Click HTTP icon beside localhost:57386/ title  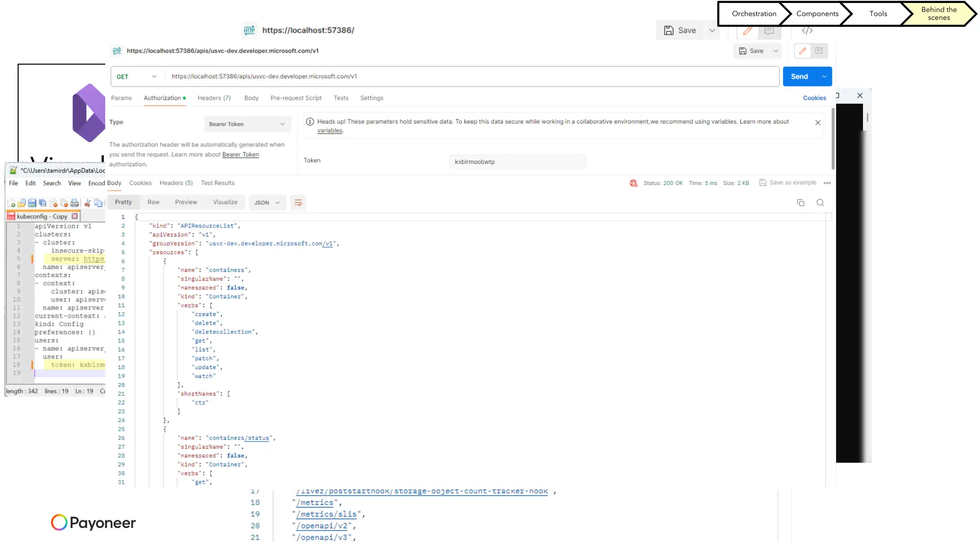tap(249, 30)
